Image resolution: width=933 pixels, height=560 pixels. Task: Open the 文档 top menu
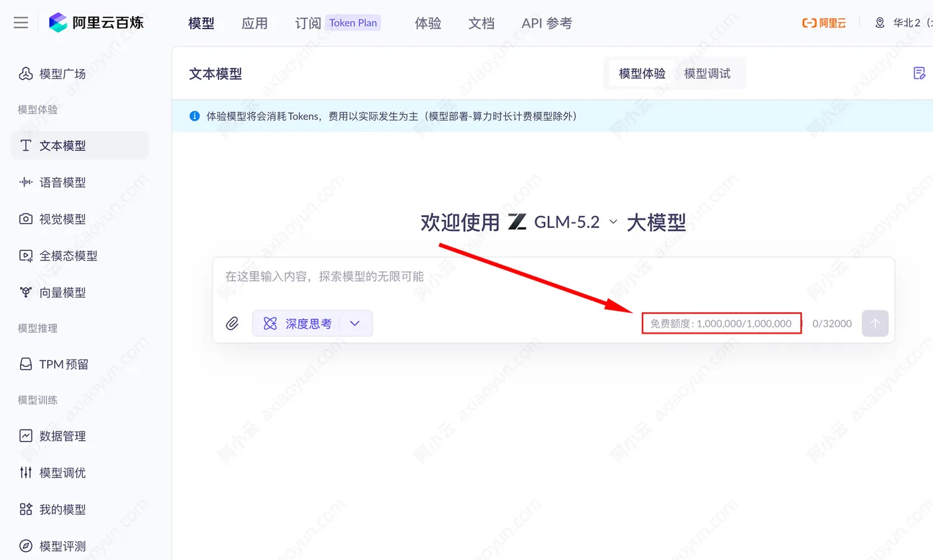click(x=481, y=23)
